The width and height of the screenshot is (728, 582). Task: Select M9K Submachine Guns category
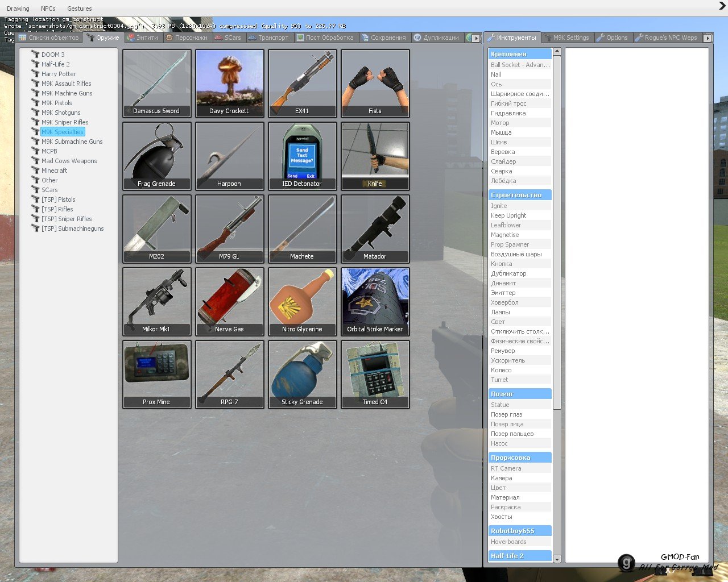(72, 142)
